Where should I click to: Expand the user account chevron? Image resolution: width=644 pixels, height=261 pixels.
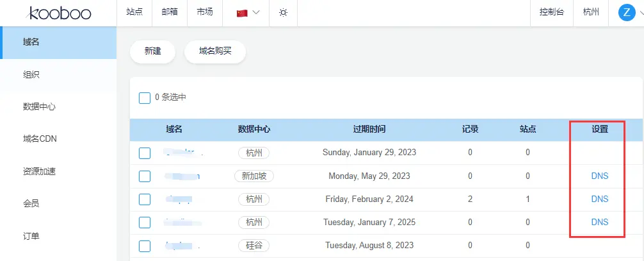(x=640, y=13)
